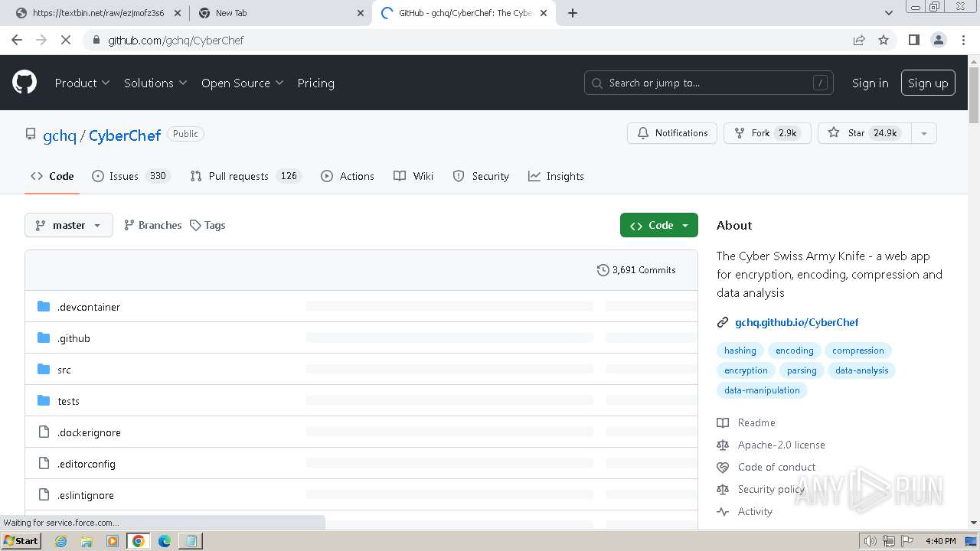Go back to previous page

coord(17,40)
